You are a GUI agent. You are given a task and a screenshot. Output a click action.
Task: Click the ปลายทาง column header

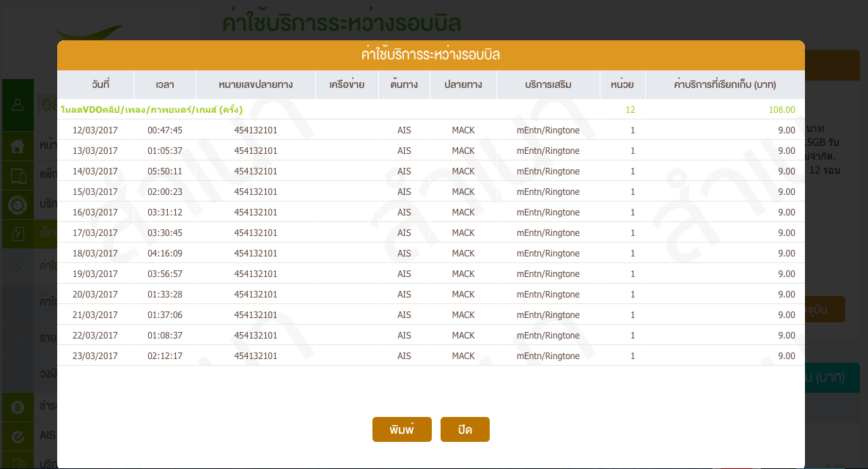463,84
